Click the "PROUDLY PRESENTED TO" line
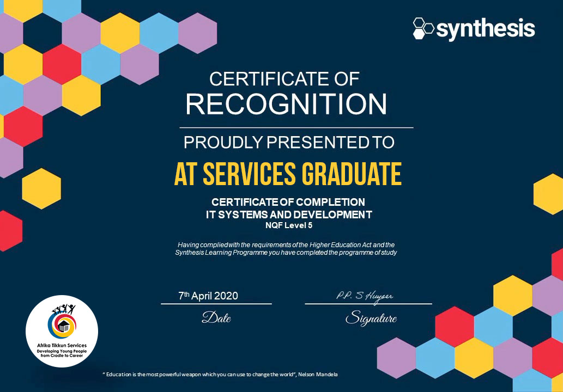 289,143
